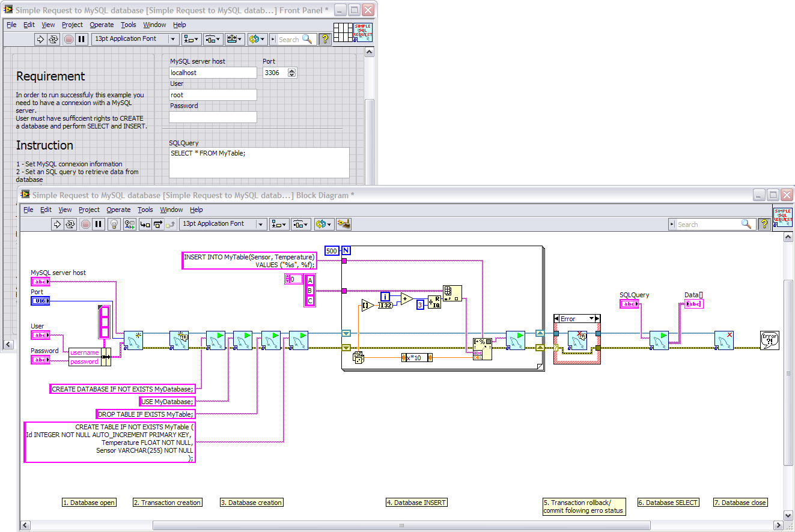Screen dimensions: 795x532
Task: Select the SQLQuery text input on front panel
Action: tap(258, 161)
